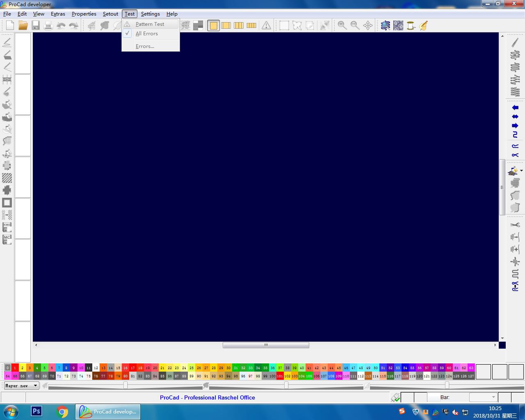Click the checkered color squares icon
Screen dimensions: 525x420
point(198,25)
